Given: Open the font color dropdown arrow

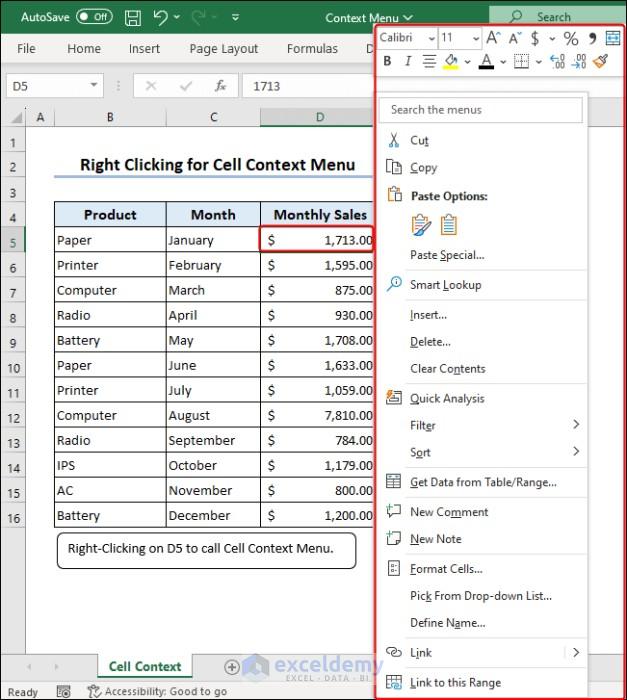Looking at the screenshot, I should point(503,62).
